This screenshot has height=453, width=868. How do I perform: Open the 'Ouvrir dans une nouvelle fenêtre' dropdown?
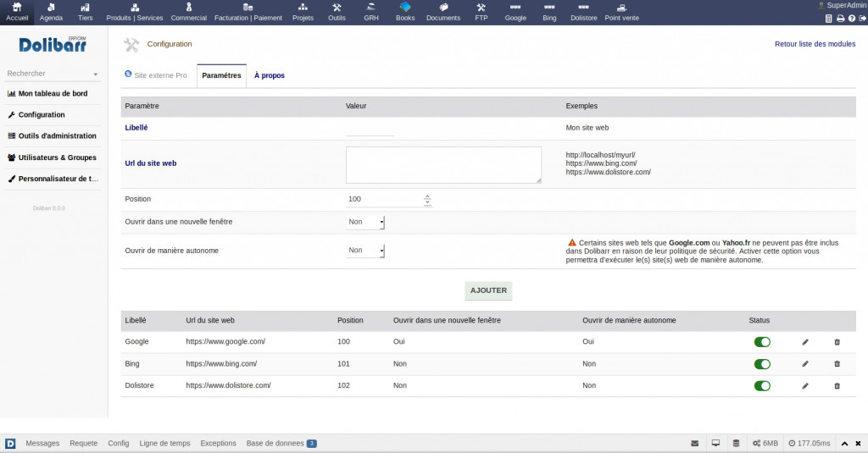pos(366,222)
